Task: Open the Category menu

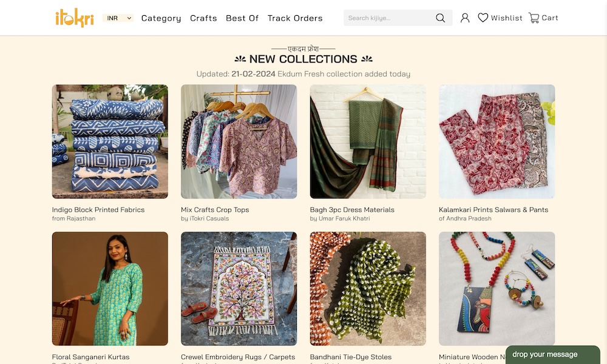Action: pos(161,18)
